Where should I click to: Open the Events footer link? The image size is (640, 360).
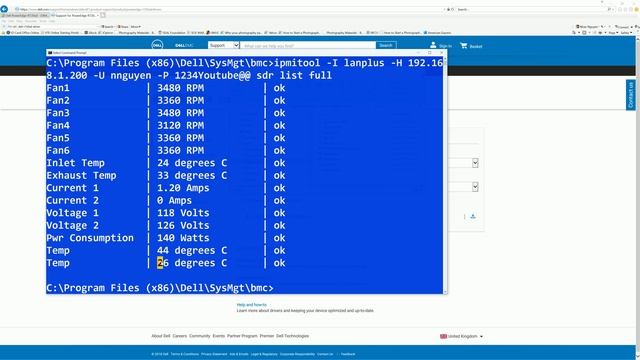click(219, 336)
